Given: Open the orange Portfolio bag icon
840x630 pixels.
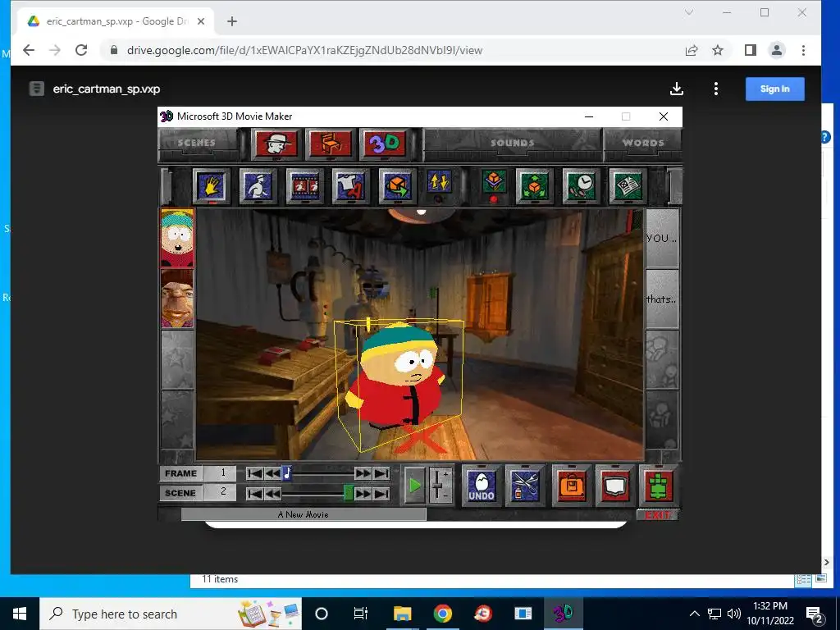Looking at the screenshot, I should pyautogui.click(x=572, y=486).
